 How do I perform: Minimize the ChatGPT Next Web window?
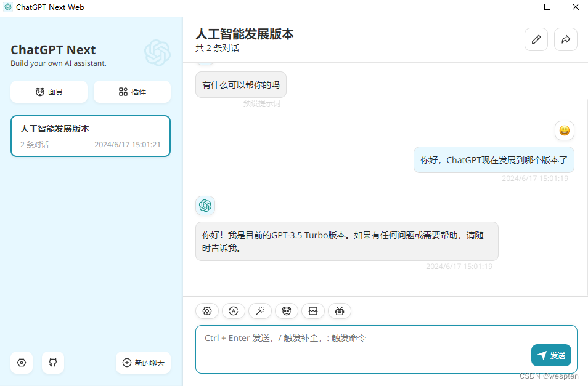(x=520, y=7)
